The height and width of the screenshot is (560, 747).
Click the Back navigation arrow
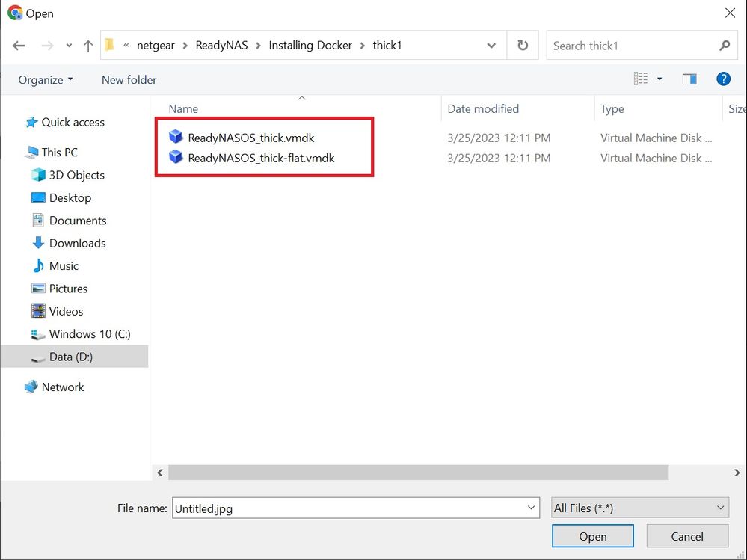[19, 46]
